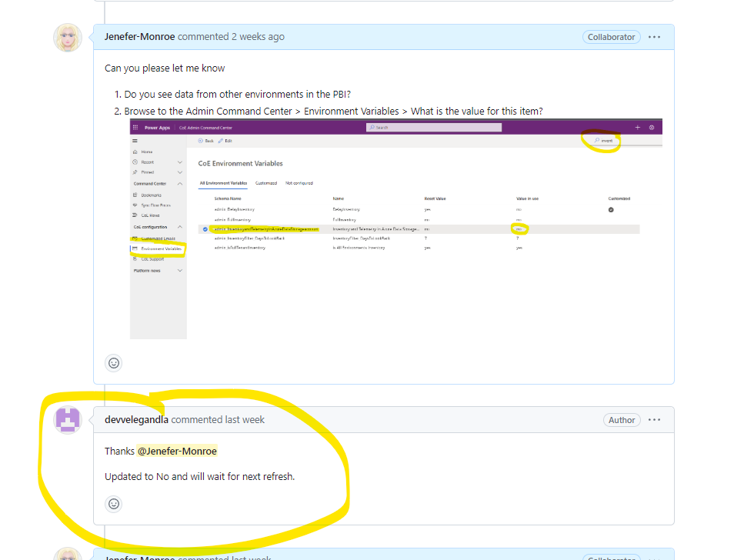This screenshot has height=560, width=734.
Task: Open the kebab menu on devvelegandla's comment
Action: [x=653, y=419]
